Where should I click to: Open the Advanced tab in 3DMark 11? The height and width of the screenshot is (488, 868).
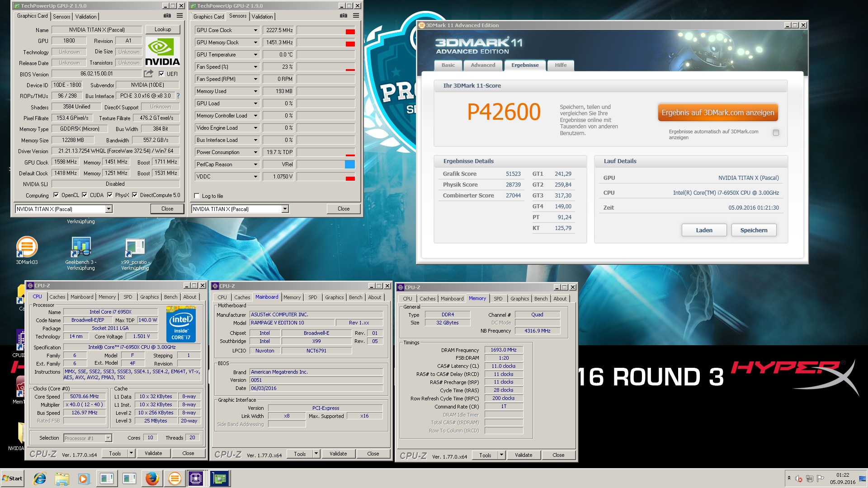[x=483, y=66]
